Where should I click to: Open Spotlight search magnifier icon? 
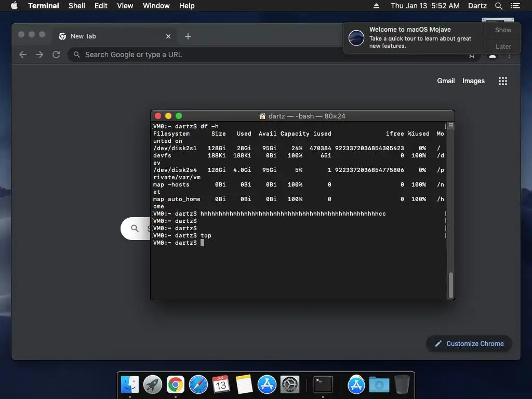498,6
